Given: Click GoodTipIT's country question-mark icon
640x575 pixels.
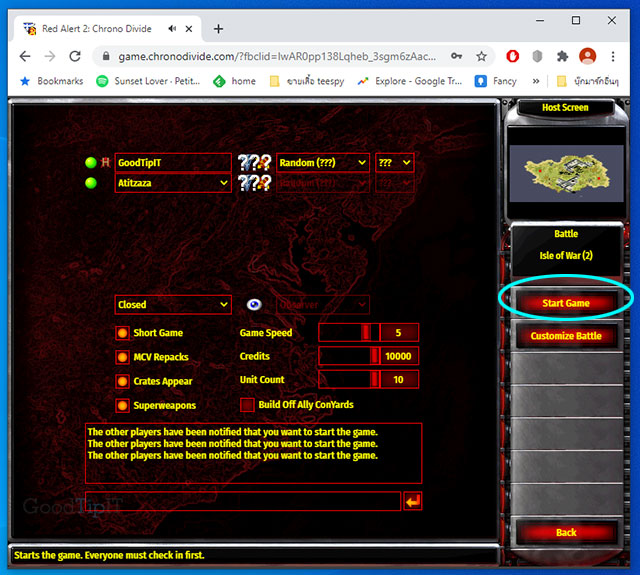Looking at the screenshot, I should [x=254, y=163].
